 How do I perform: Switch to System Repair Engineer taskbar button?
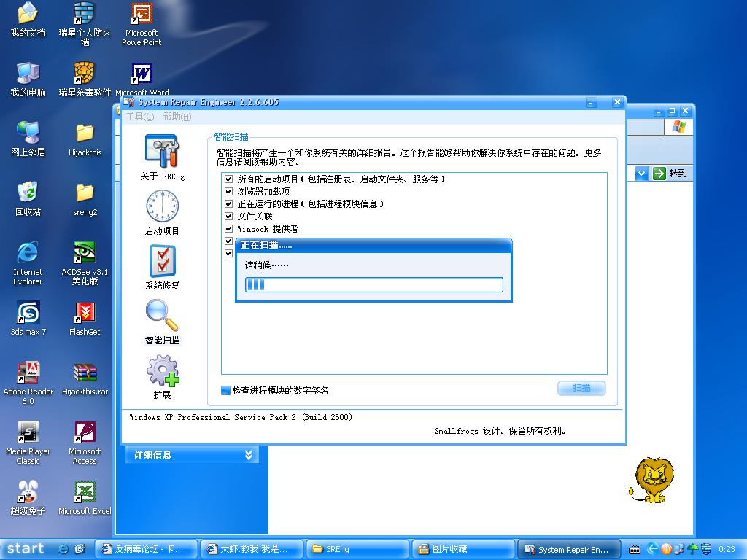[569, 549]
